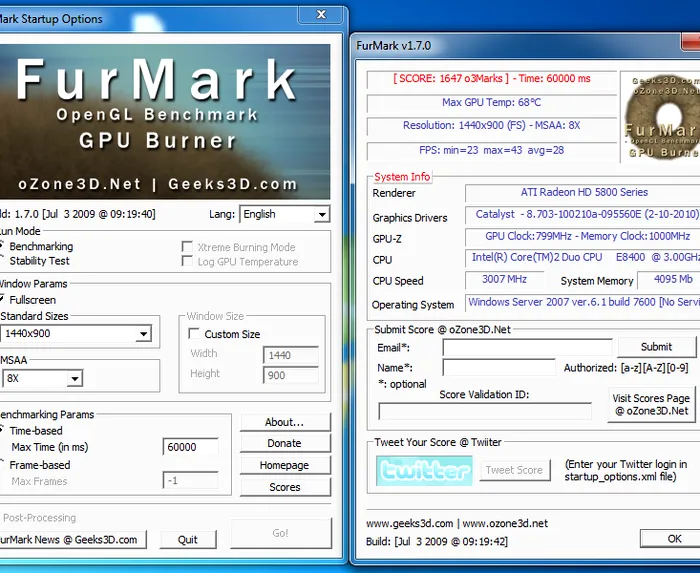Screen dimensions: 700x573
Task: Click the Donate button
Action: 285,443
